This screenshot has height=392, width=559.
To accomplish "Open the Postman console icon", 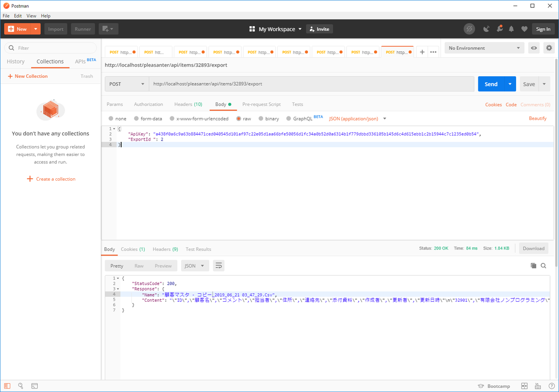I will coord(34,385).
